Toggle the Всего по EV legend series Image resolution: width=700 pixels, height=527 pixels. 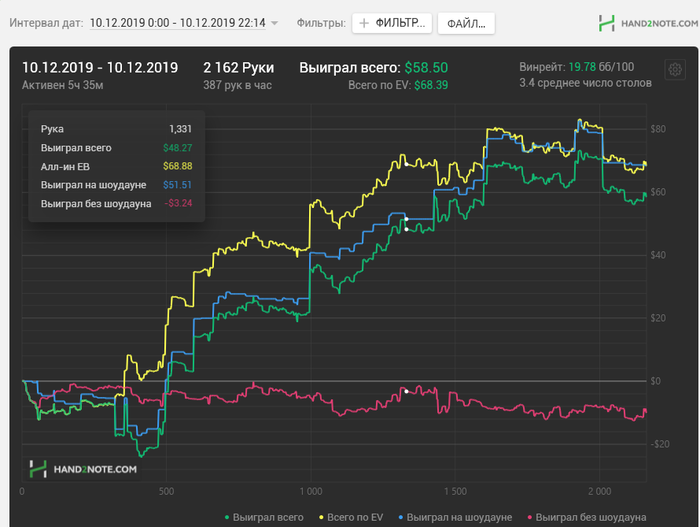(351, 517)
